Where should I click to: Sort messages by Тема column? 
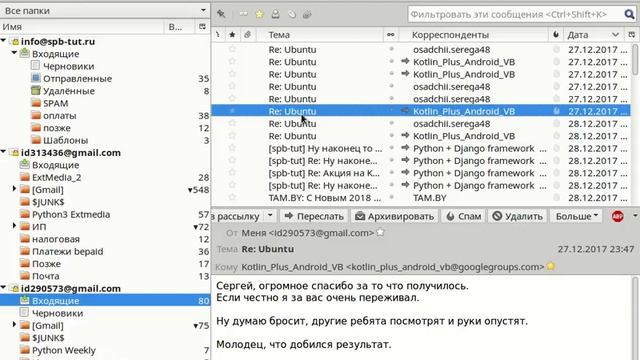[320, 35]
